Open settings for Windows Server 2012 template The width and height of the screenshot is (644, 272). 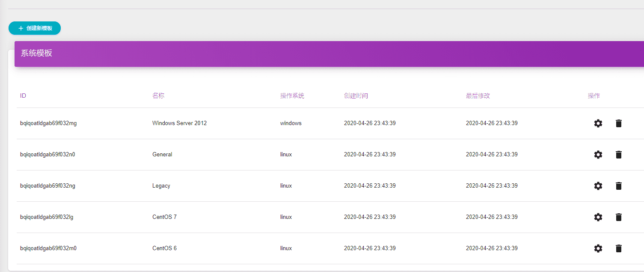click(598, 123)
